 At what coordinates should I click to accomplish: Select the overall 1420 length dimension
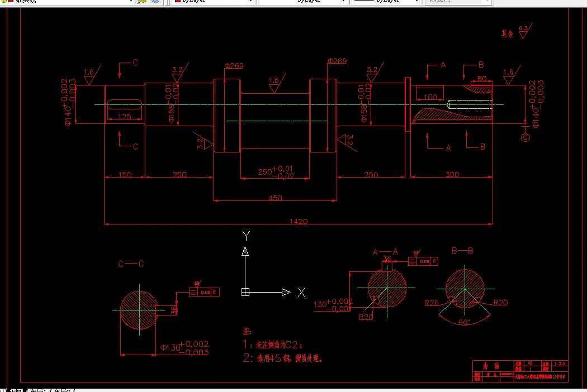pos(299,222)
